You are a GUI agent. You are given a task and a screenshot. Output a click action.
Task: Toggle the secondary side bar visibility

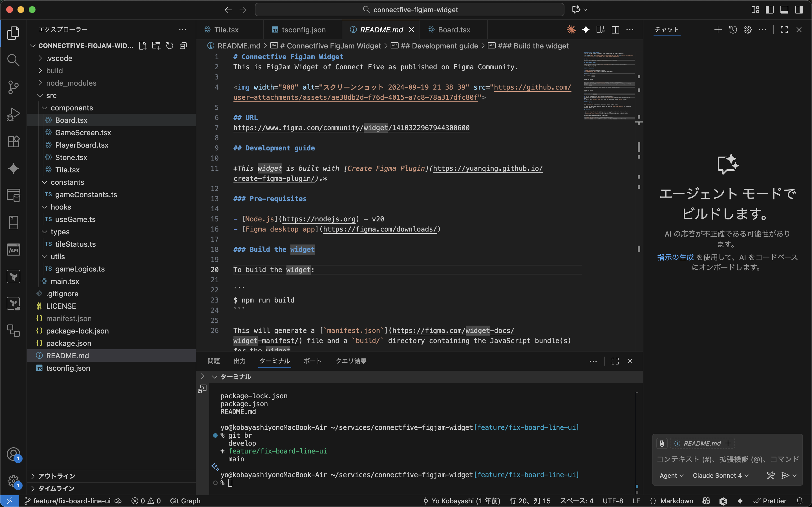(x=799, y=10)
